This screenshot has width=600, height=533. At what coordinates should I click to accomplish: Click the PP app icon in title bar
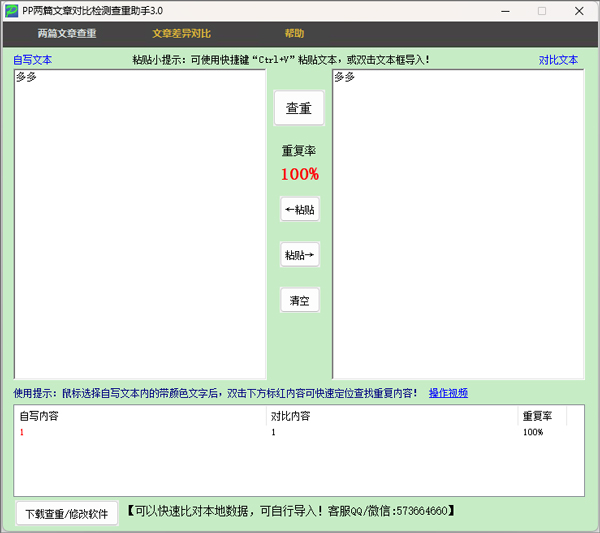pos(11,10)
